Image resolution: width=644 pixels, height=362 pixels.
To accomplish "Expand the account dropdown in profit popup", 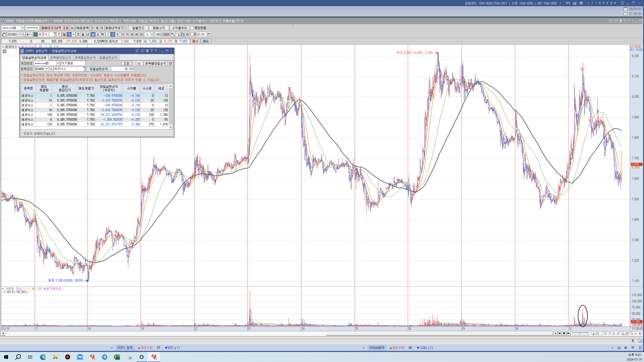I will click(58, 63).
